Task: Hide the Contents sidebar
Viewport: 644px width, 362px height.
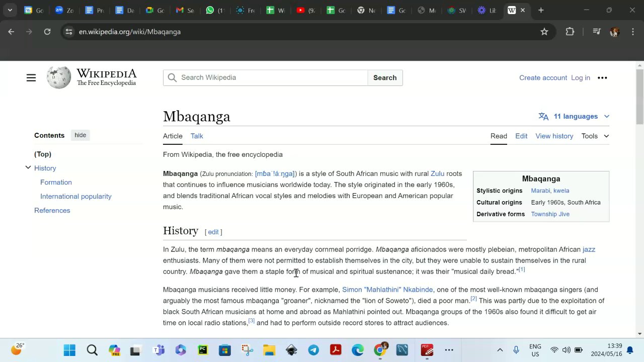Action: click(x=80, y=135)
